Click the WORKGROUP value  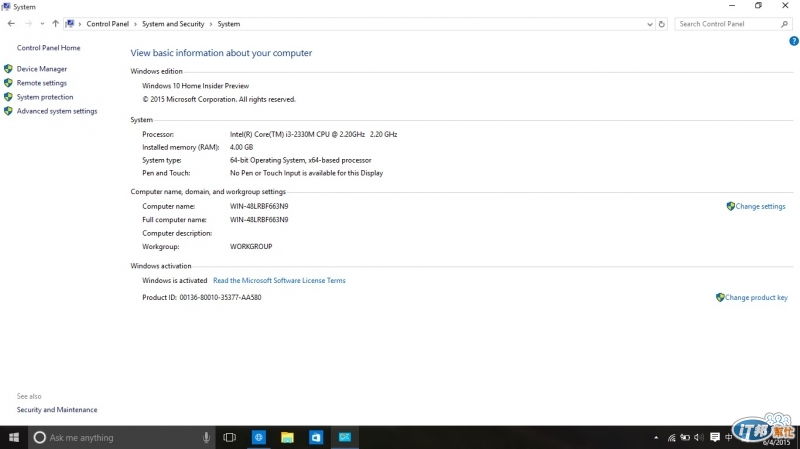tap(251, 246)
